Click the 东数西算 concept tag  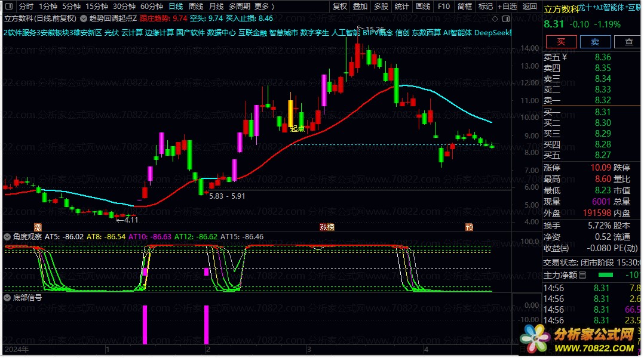(x=427, y=33)
